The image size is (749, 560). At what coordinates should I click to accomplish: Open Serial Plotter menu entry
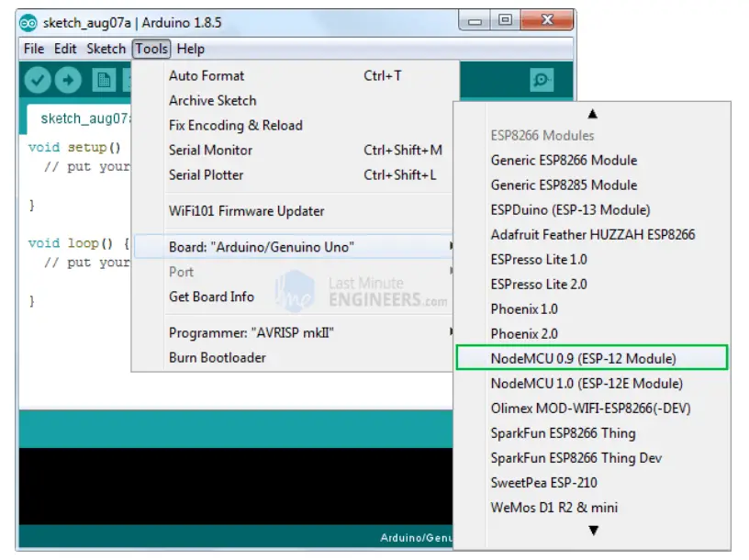pos(294,174)
